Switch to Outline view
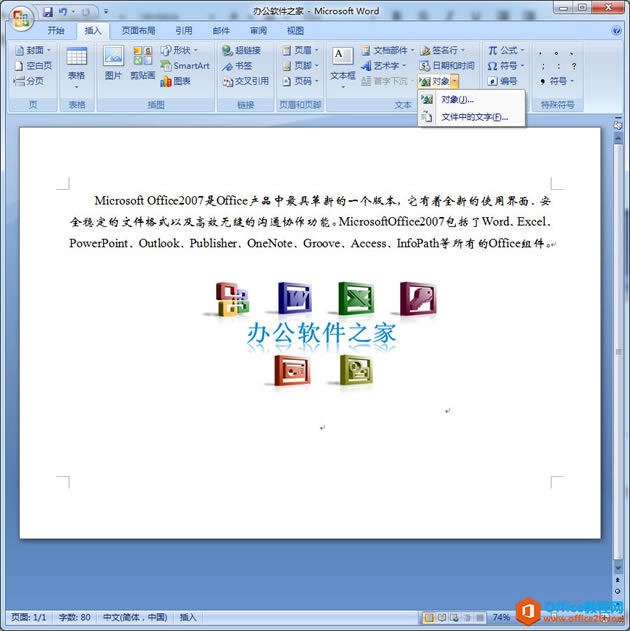This screenshot has height=631, width=630. tap(467, 617)
